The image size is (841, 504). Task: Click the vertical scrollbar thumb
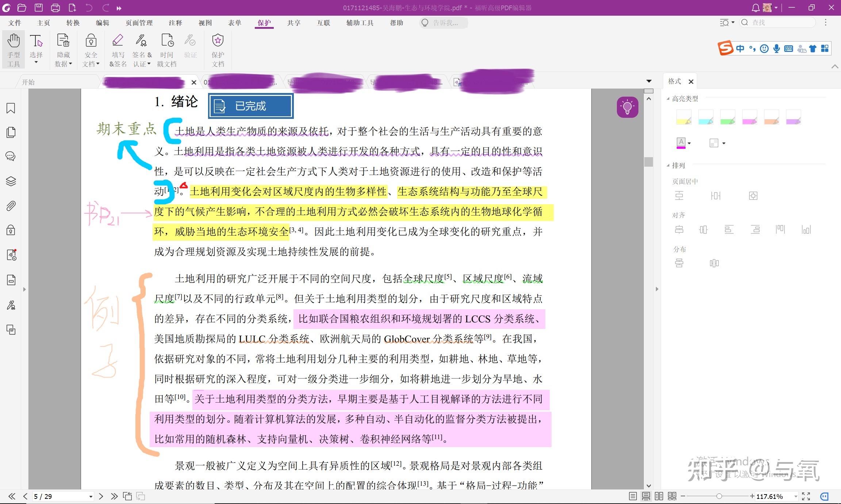point(649,162)
